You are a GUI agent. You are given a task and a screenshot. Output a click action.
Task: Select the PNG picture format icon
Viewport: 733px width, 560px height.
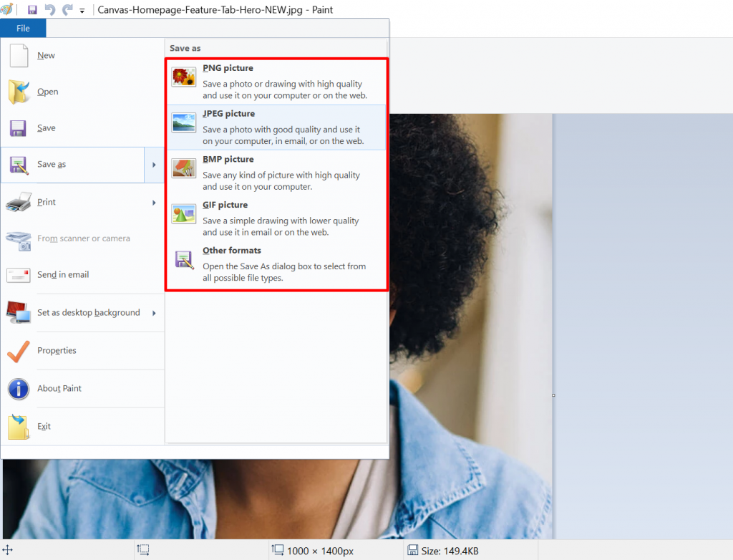183,76
